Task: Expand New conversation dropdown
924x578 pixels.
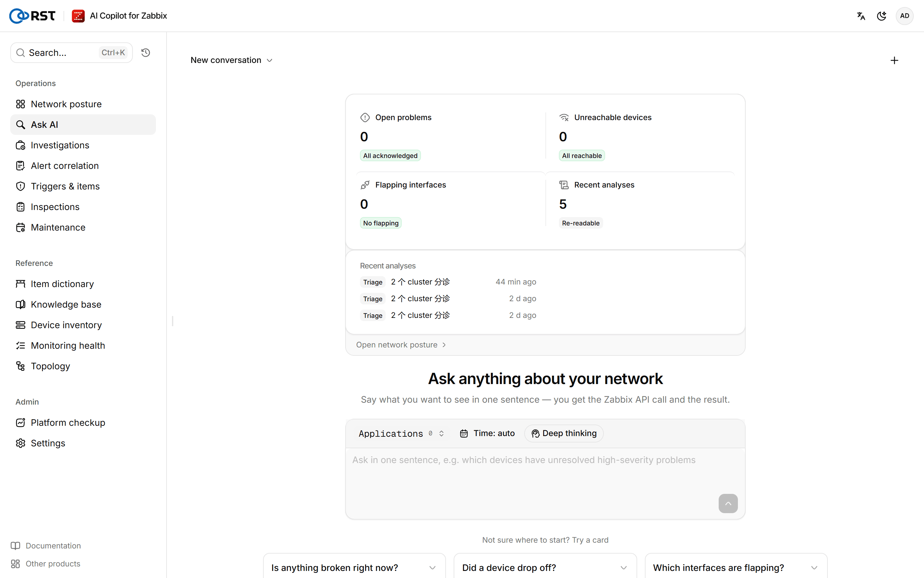Action: (231, 60)
